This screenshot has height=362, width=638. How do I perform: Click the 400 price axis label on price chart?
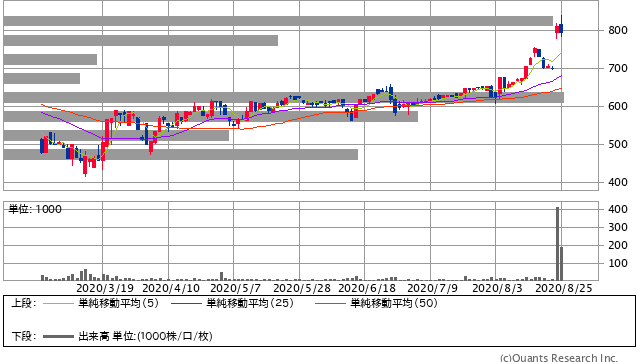(618, 182)
